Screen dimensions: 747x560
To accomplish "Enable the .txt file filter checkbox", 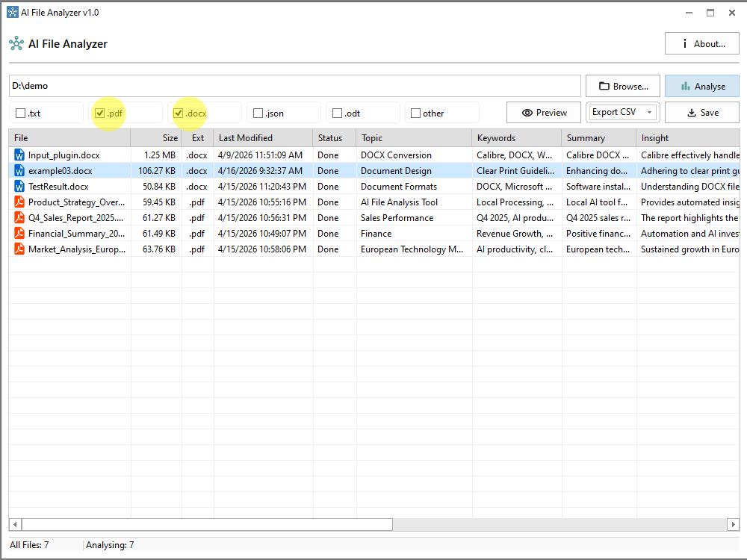I will point(21,113).
